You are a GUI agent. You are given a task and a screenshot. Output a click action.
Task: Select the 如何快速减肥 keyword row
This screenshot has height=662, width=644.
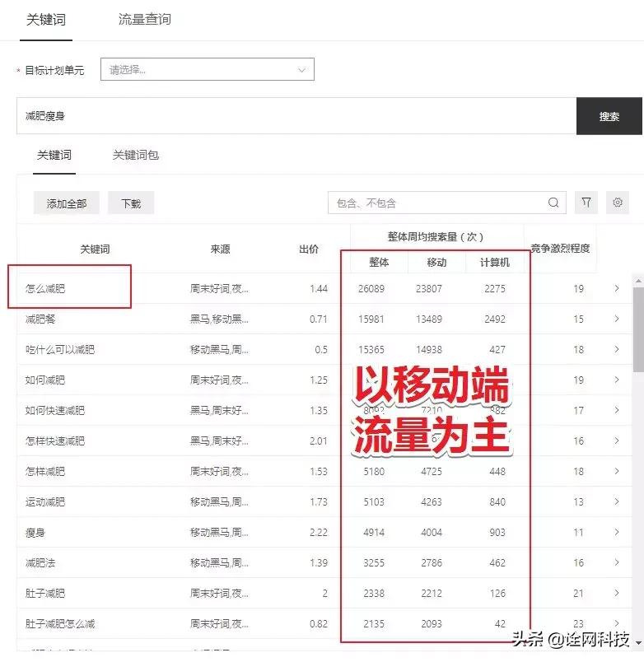pos(55,410)
